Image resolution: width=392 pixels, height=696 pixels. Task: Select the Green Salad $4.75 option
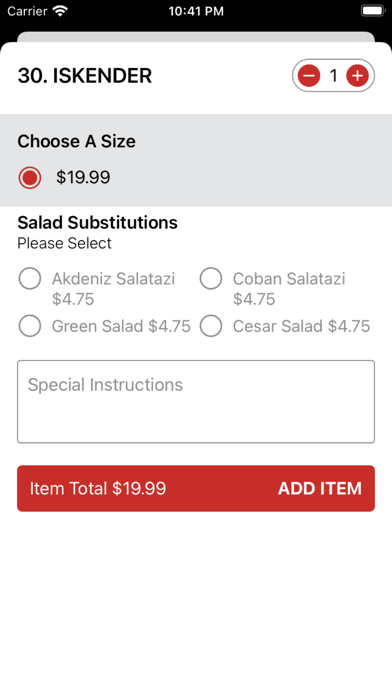click(30, 326)
